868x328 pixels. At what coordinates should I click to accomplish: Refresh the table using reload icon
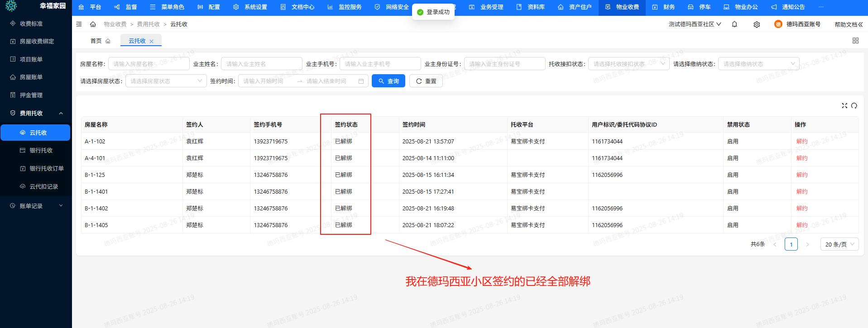(854, 105)
